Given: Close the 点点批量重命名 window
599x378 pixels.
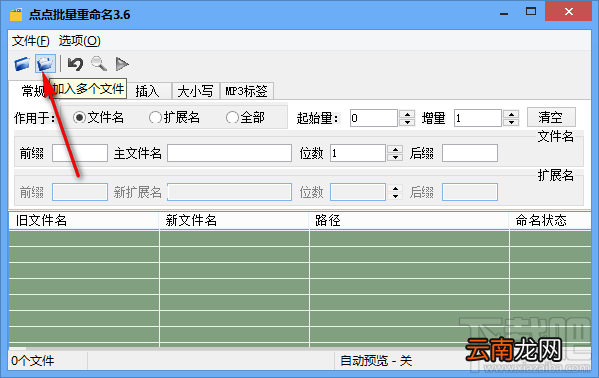Looking at the screenshot, I should click(x=568, y=12).
